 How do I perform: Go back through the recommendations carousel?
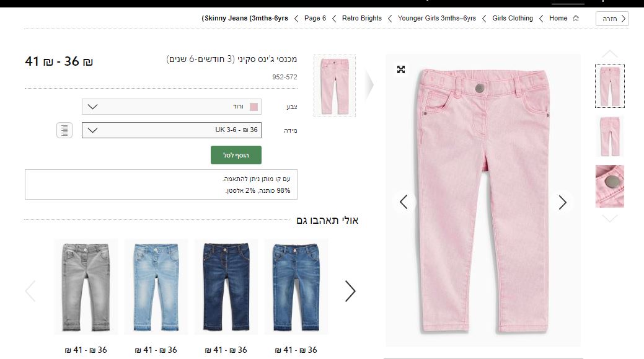pos(30,291)
